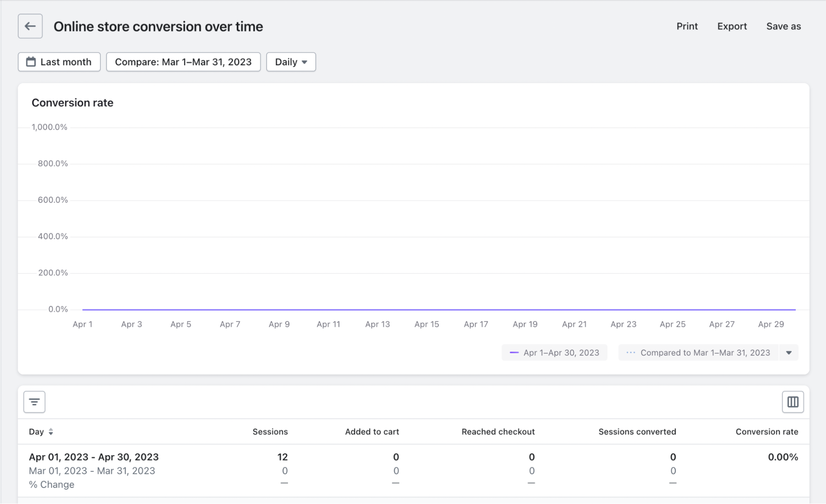Image resolution: width=826 pixels, height=504 pixels.
Task: Click Save as in the header
Action: (x=783, y=26)
